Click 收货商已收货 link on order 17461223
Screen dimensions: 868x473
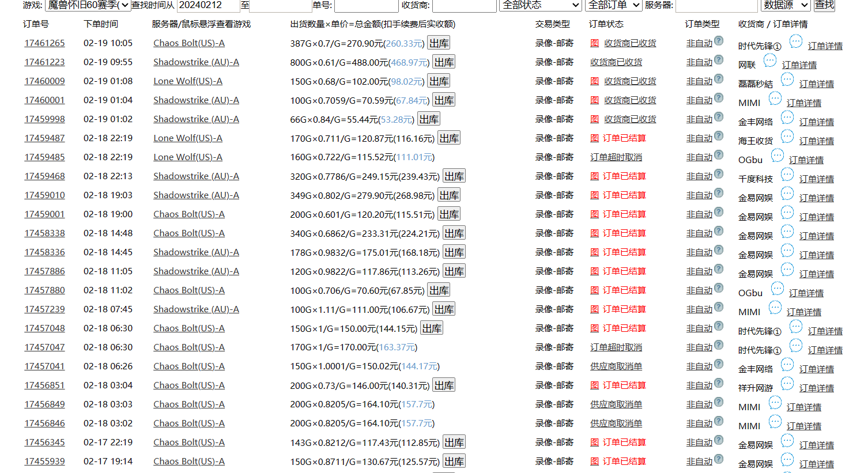[617, 62]
